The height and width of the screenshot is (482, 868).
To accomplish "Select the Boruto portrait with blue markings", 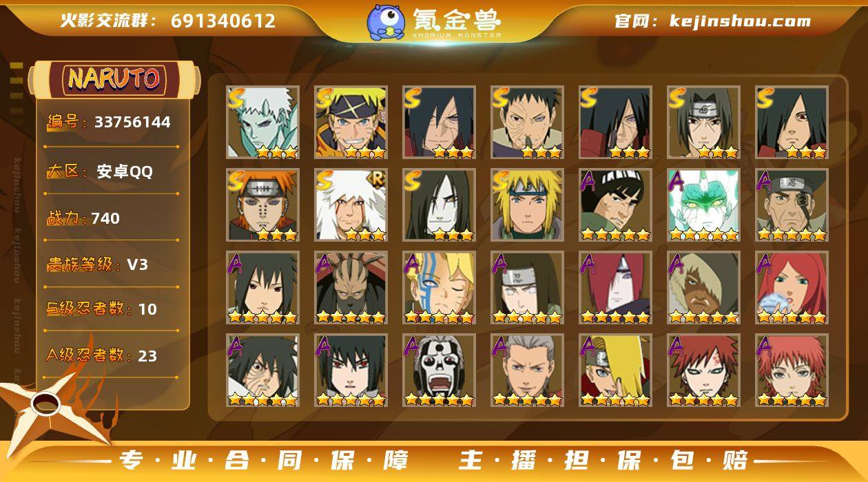I will click(x=439, y=288).
